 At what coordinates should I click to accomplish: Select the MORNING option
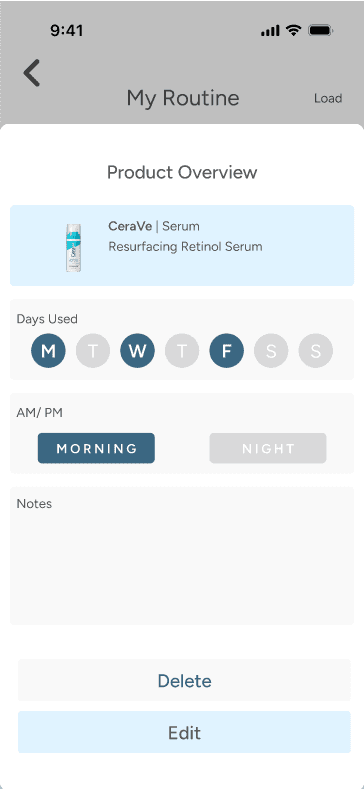[96, 448]
